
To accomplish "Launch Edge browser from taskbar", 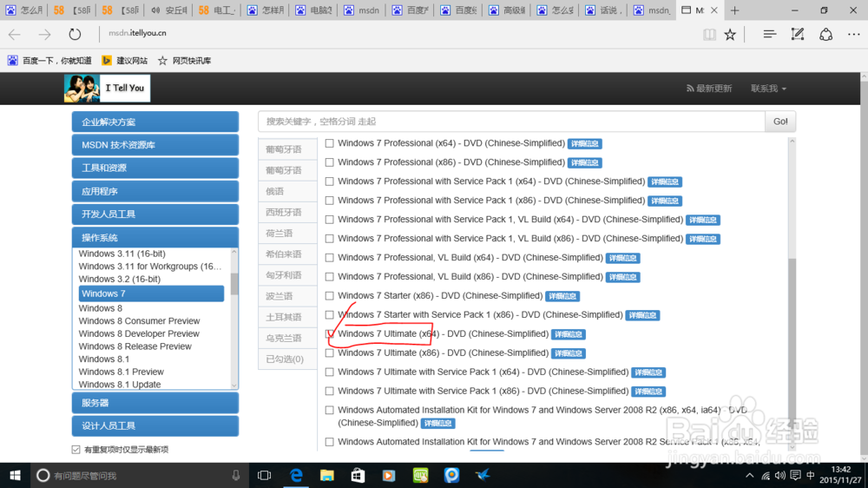I will pos(296,475).
